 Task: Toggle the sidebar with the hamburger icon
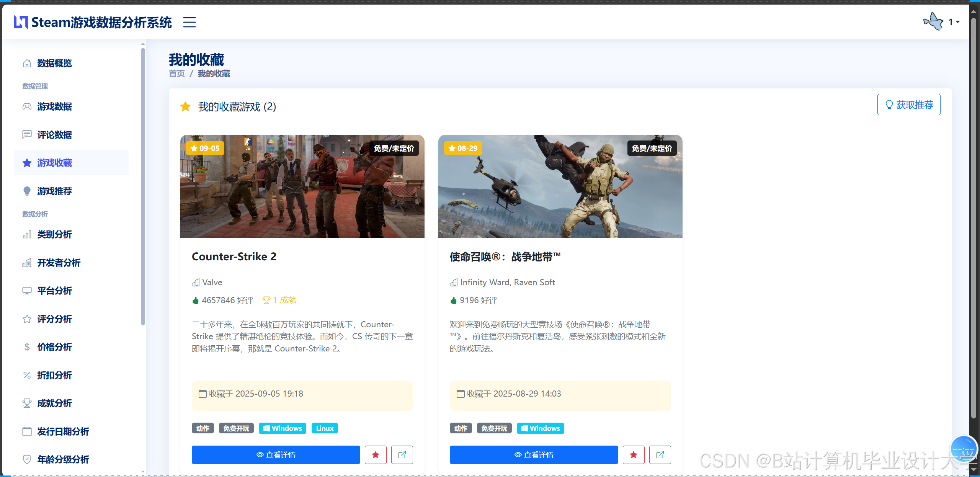[189, 22]
